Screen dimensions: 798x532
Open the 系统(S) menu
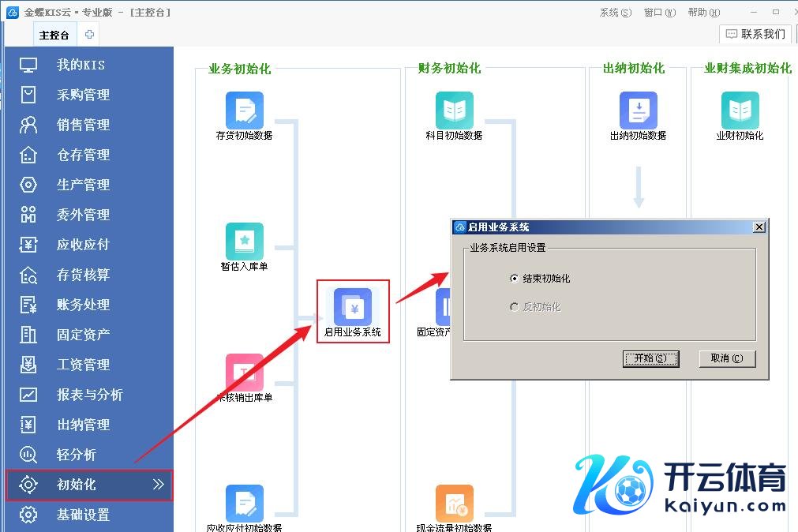point(615,13)
